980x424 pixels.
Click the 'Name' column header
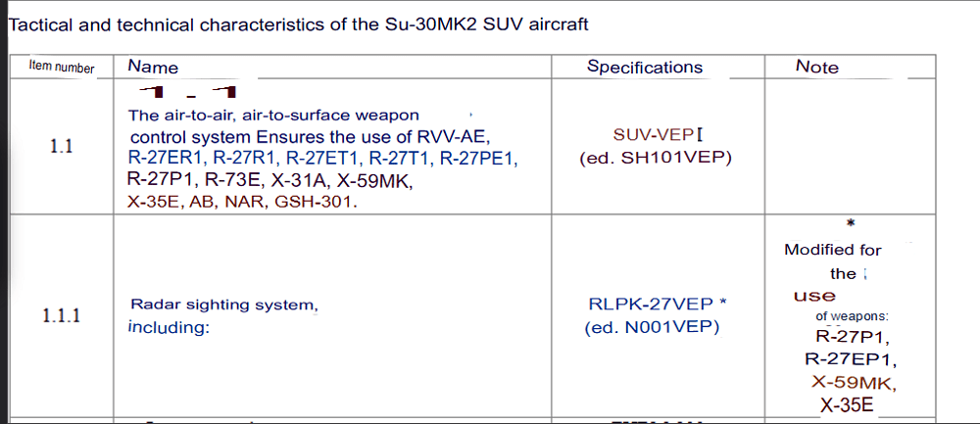pos(153,68)
